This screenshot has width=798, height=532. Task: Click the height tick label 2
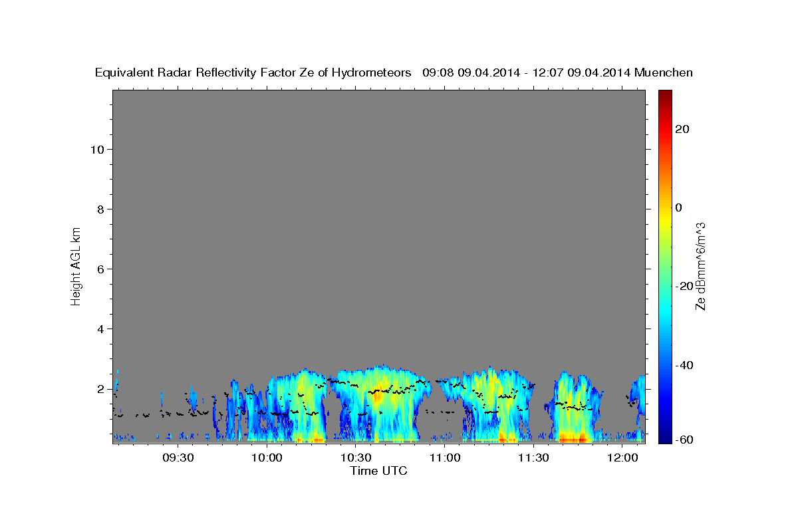[x=100, y=389]
